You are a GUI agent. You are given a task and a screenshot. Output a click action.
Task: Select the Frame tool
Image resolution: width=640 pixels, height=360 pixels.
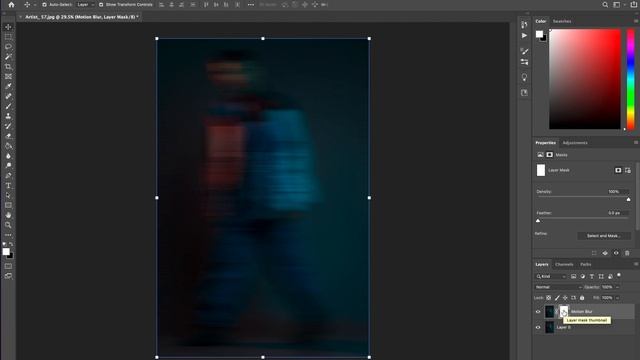point(8,76)
